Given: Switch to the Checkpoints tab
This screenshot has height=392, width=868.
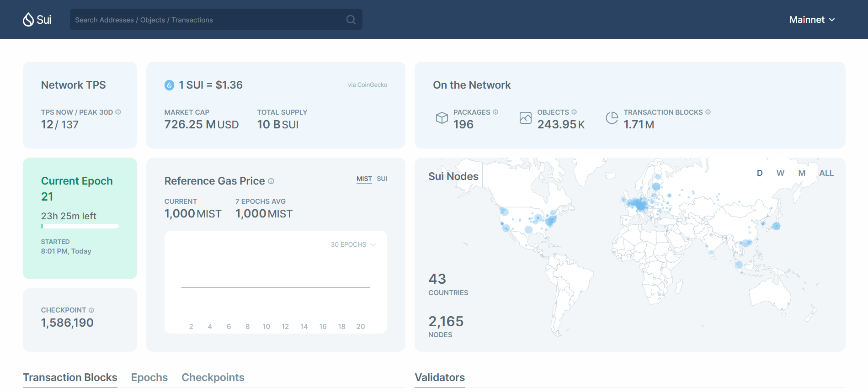Looking at the screenshot, I should (213, 377).
